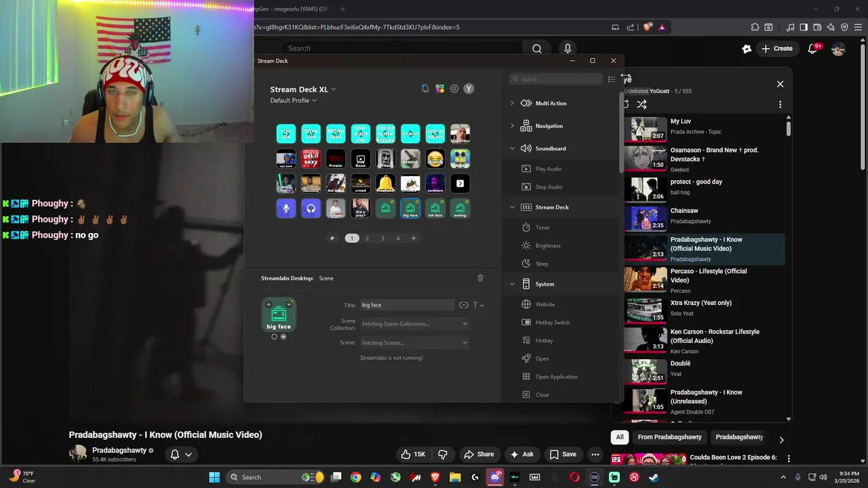Image resolution: width=868 pixels, height=488 pixels.
Task: Select the 'All' filter chip on YouTube
Action: pos(619,437)
